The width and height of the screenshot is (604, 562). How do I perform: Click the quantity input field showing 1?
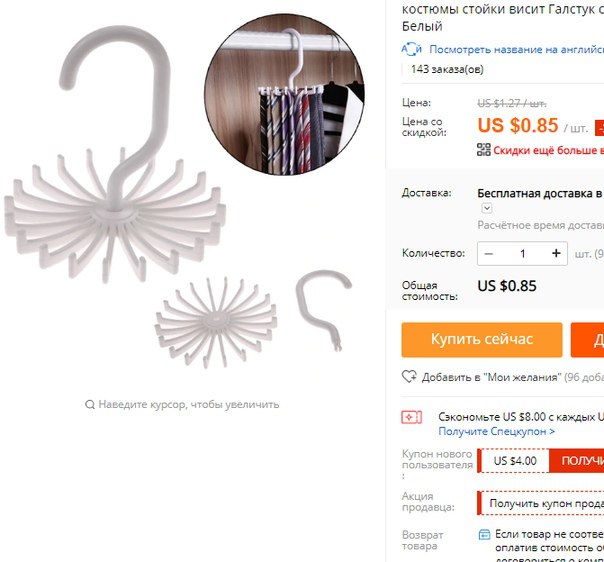522,253
